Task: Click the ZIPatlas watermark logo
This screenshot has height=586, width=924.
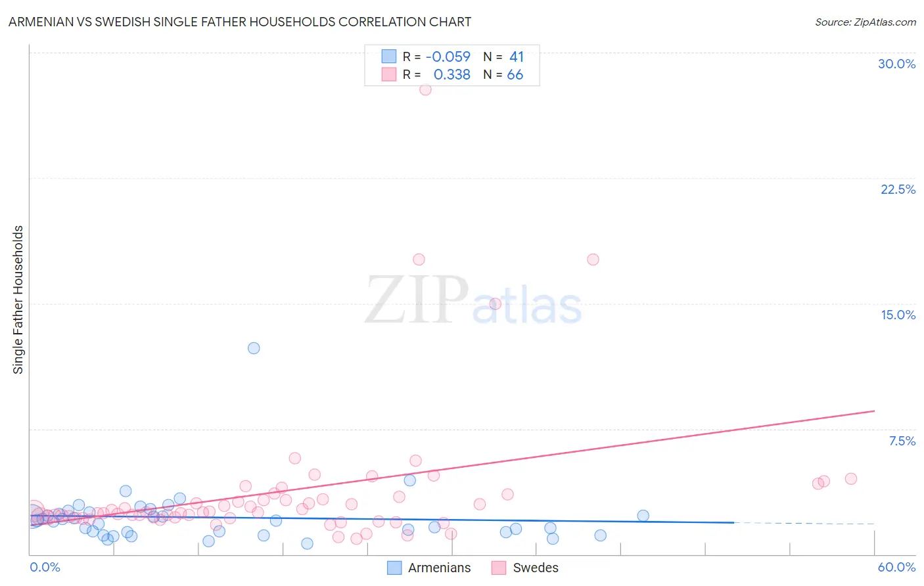Action: point(473,301)
